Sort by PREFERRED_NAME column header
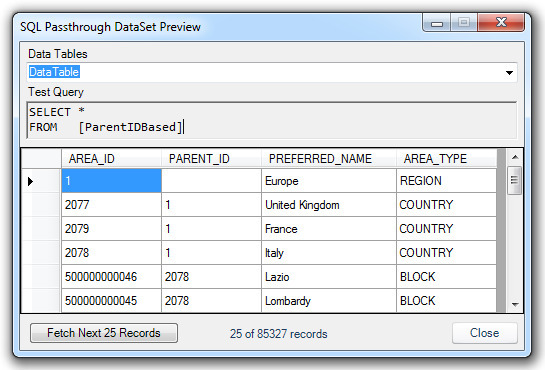Image resolution: width=545 pixels, height=370 pixels. click(x=329, y=159)
